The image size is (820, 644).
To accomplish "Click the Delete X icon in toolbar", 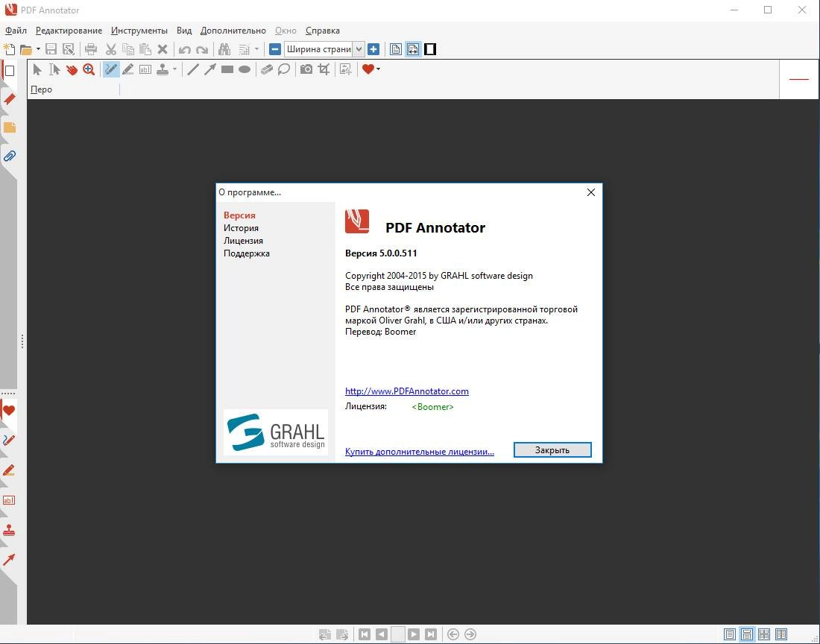I will (163, 49).
